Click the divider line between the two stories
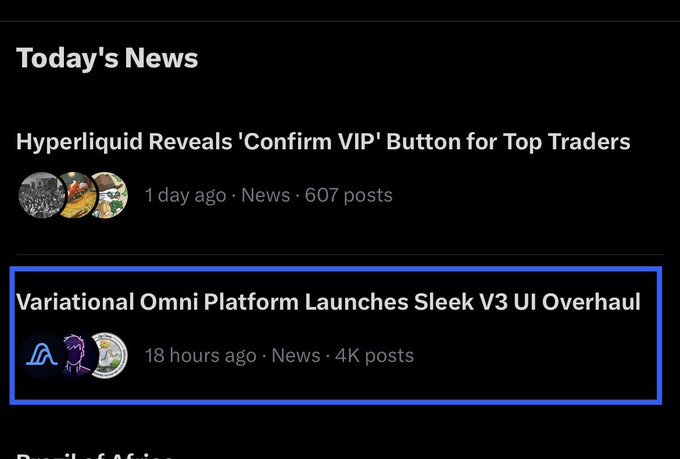This screenshot has width=680, height=459. (x=340, y=254)
